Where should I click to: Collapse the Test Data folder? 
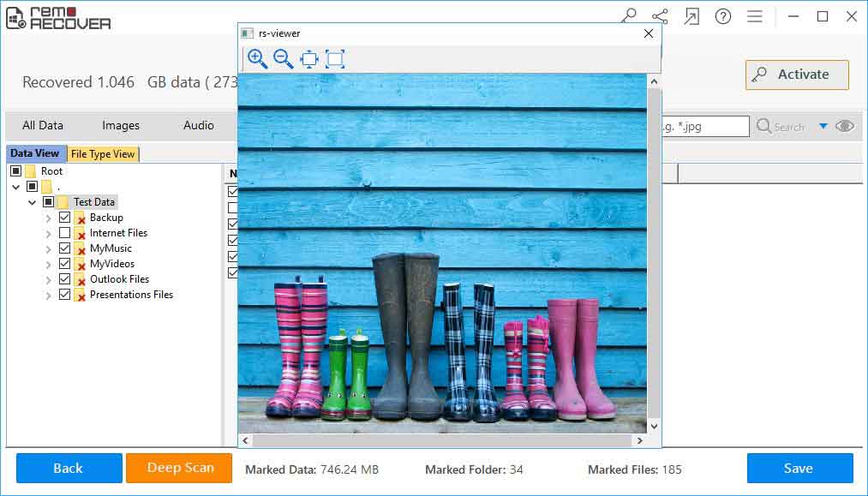(x=33, y=201)
